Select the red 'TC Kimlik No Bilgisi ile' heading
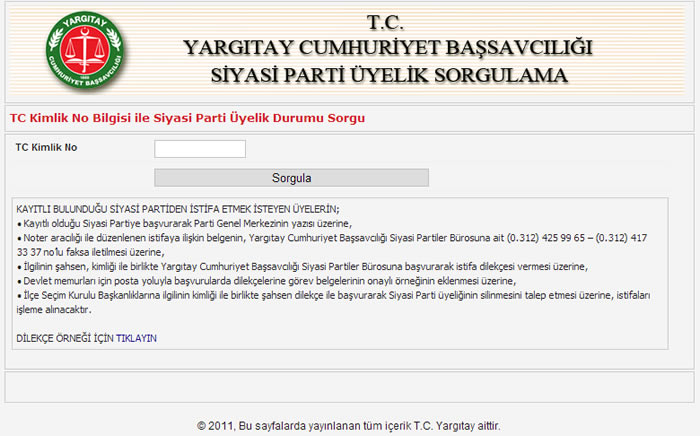 pos(188,118)
